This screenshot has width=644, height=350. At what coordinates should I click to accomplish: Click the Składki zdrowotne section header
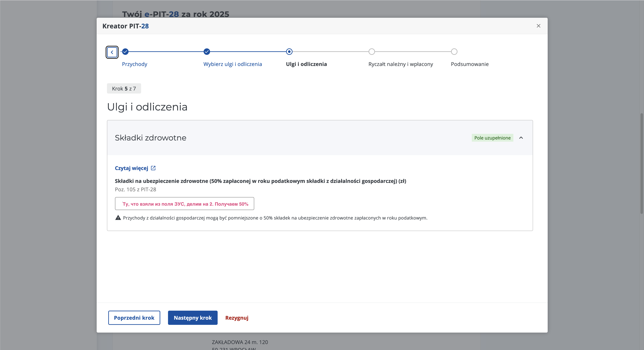click(x=150, y=138)
